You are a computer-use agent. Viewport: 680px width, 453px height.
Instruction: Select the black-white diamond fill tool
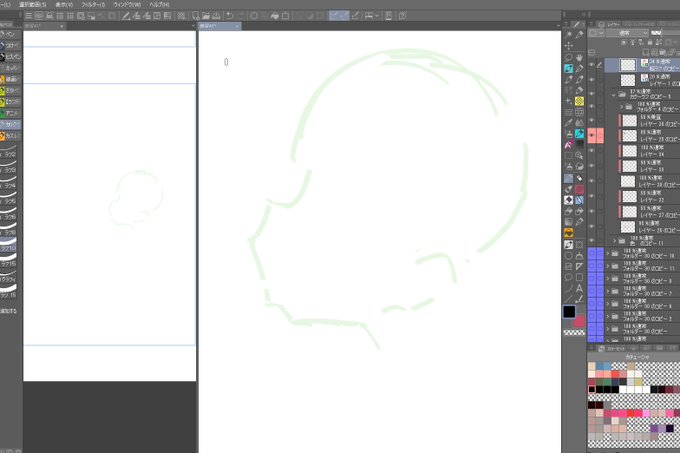(x=569, y=200)
